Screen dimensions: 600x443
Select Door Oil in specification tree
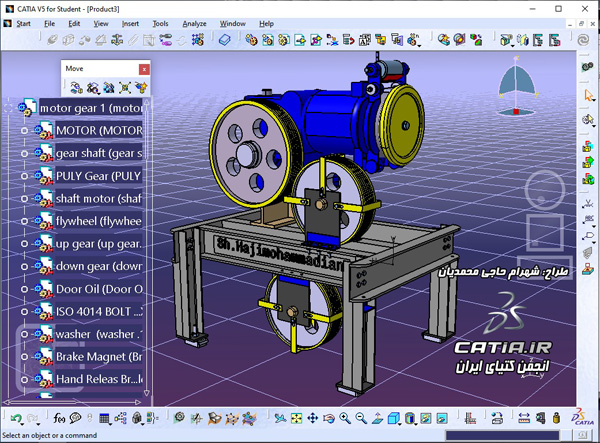99,289
